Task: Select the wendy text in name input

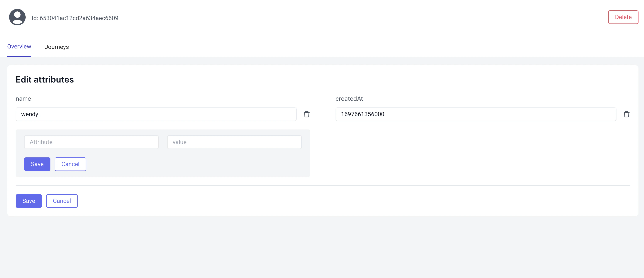Action: 30,114
